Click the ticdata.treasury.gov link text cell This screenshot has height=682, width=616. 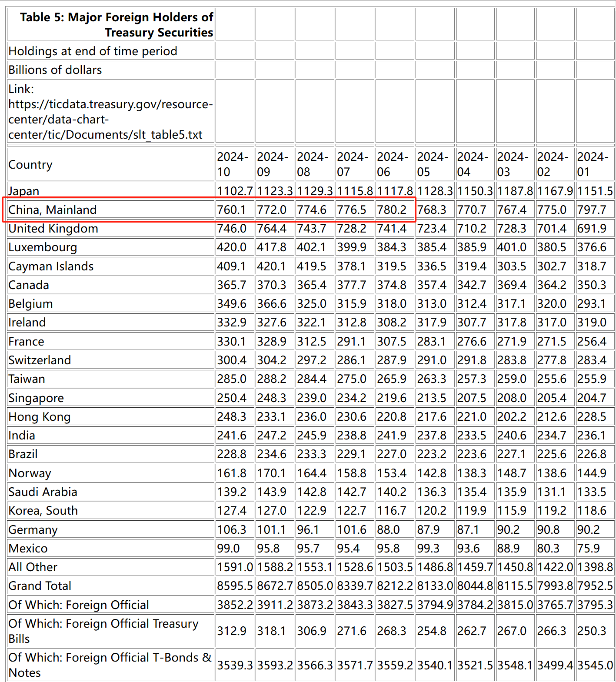pyautogui.click(x=111, y=112)
